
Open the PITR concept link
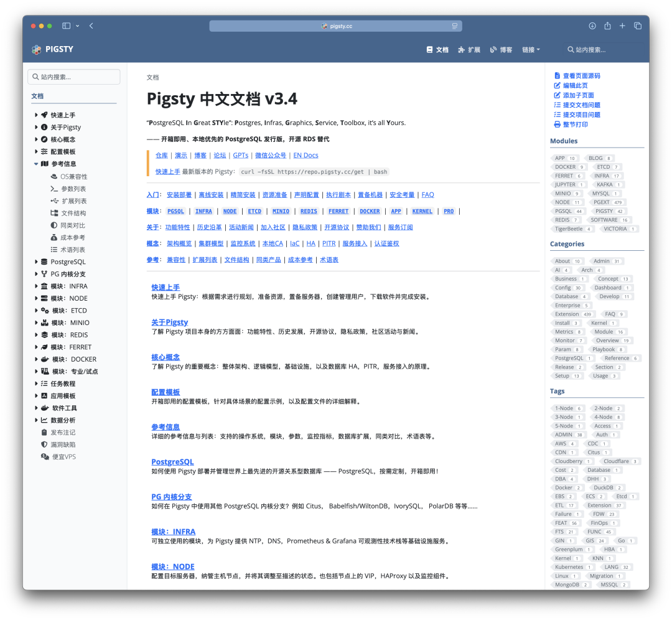329,243
